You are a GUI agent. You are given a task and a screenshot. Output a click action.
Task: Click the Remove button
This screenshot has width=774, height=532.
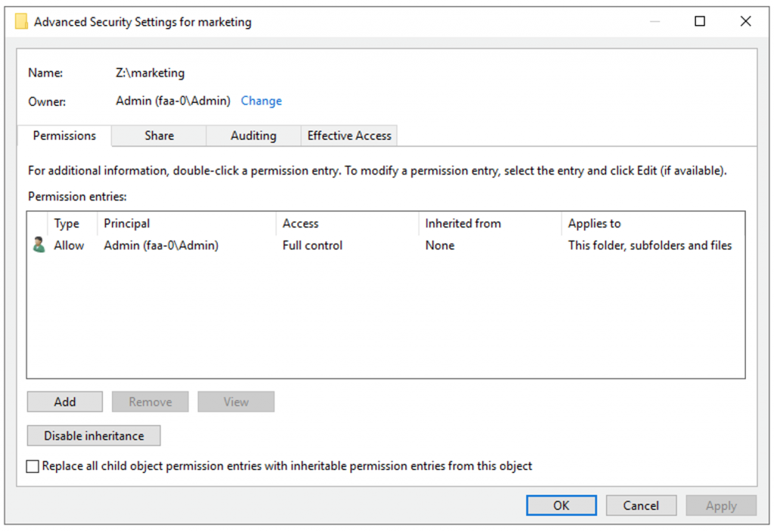150,401
